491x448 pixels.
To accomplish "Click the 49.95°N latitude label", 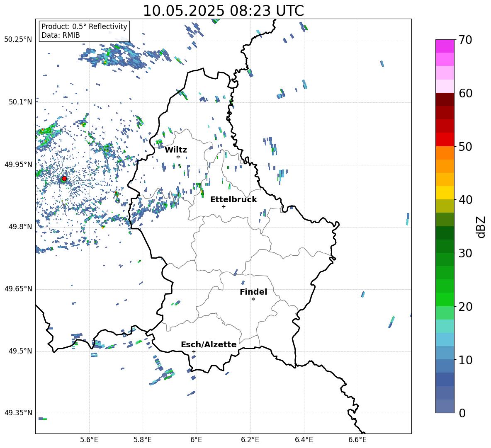I will tap(18, 165).
